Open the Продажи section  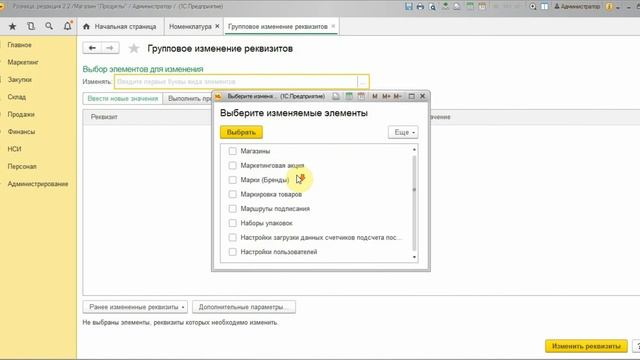click(x=21, y=114)
